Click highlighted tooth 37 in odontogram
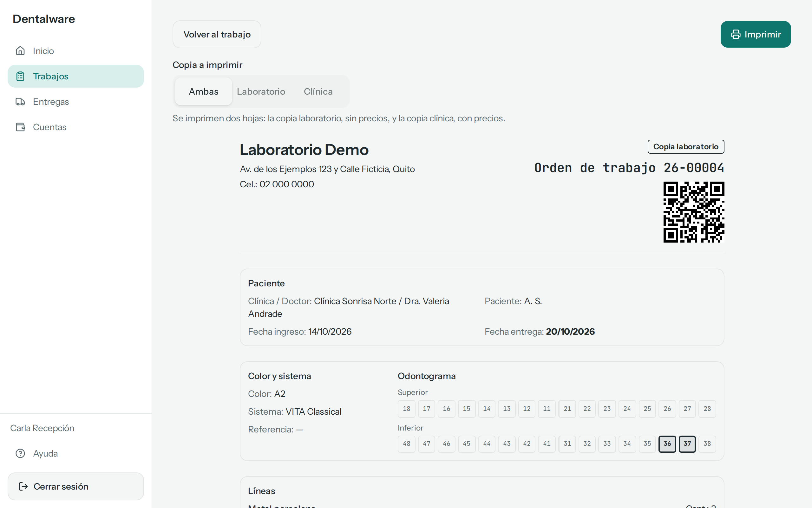 tap(687, 444)
